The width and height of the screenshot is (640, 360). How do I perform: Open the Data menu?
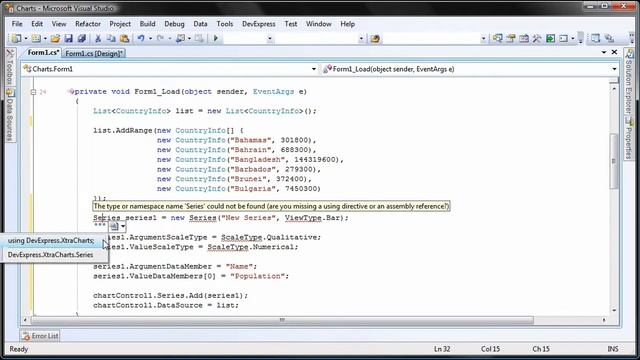click(200, 24)
